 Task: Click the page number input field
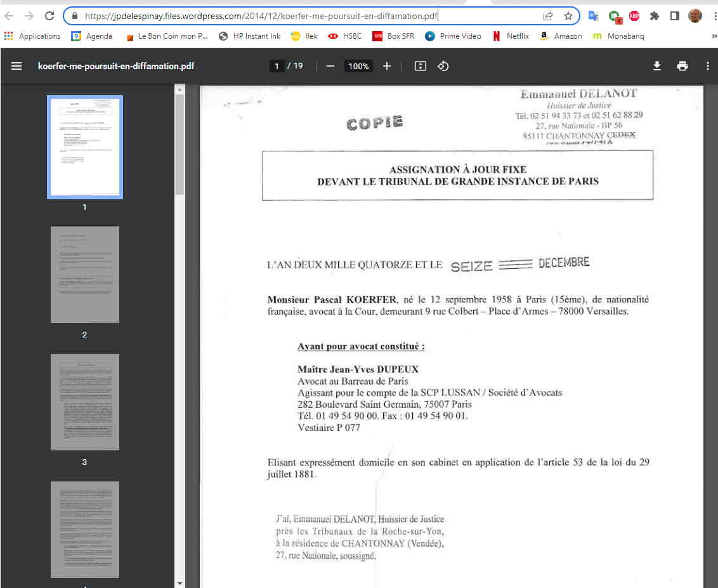[x=276, y=66]
